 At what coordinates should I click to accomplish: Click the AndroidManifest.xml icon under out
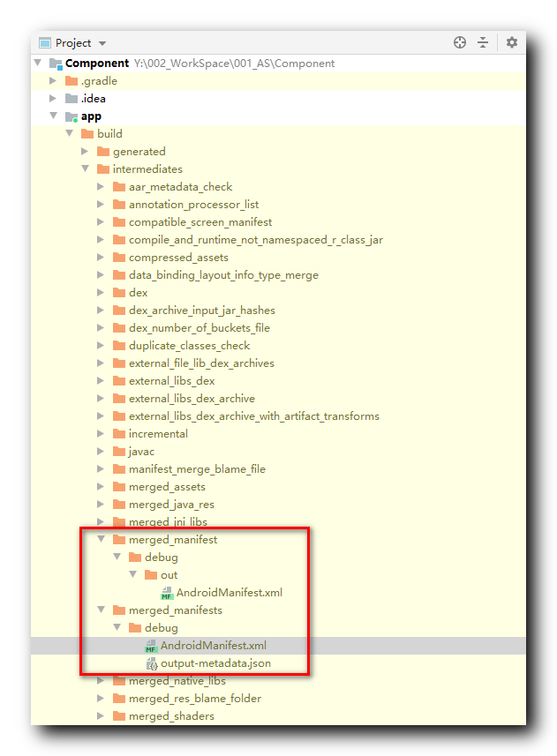[167, 593]
